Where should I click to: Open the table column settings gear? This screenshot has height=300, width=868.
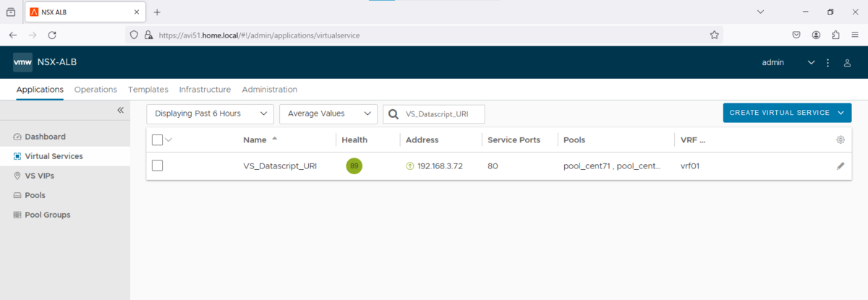pos(841,140)
